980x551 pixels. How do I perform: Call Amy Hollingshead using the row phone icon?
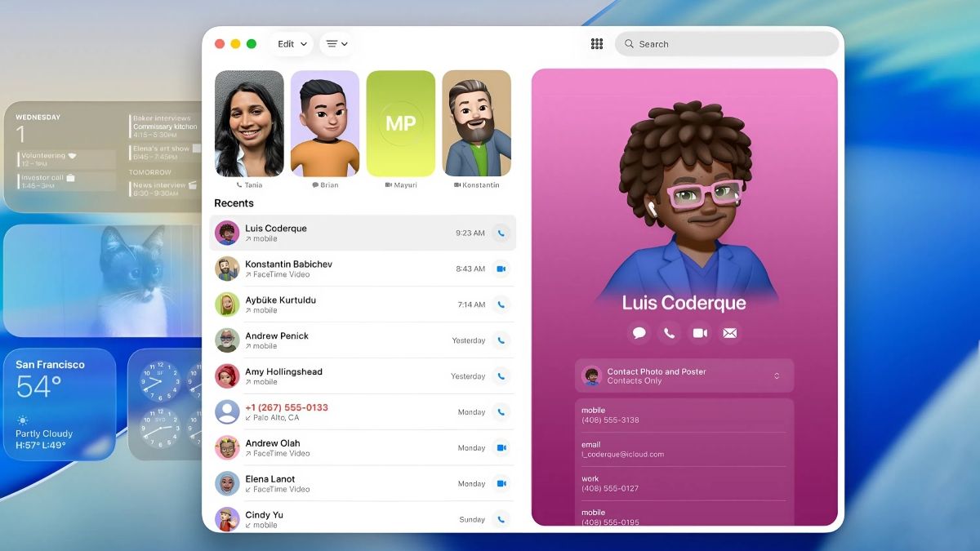tap(501, 376)
